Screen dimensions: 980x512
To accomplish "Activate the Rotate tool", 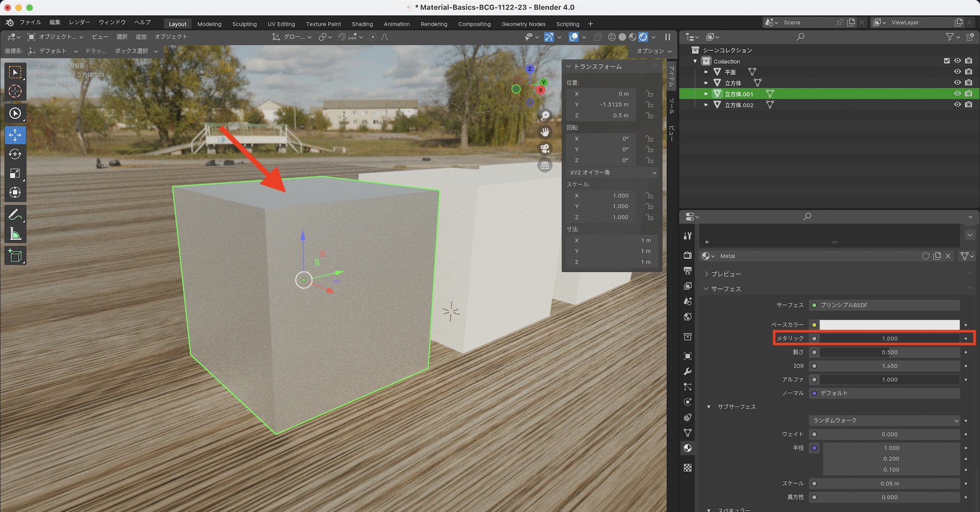I will tap(15, 154).
